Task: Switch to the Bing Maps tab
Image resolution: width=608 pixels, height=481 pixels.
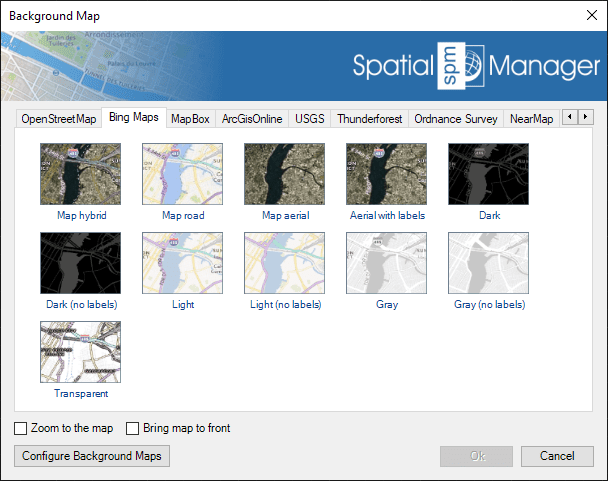Action: (134, 117)
